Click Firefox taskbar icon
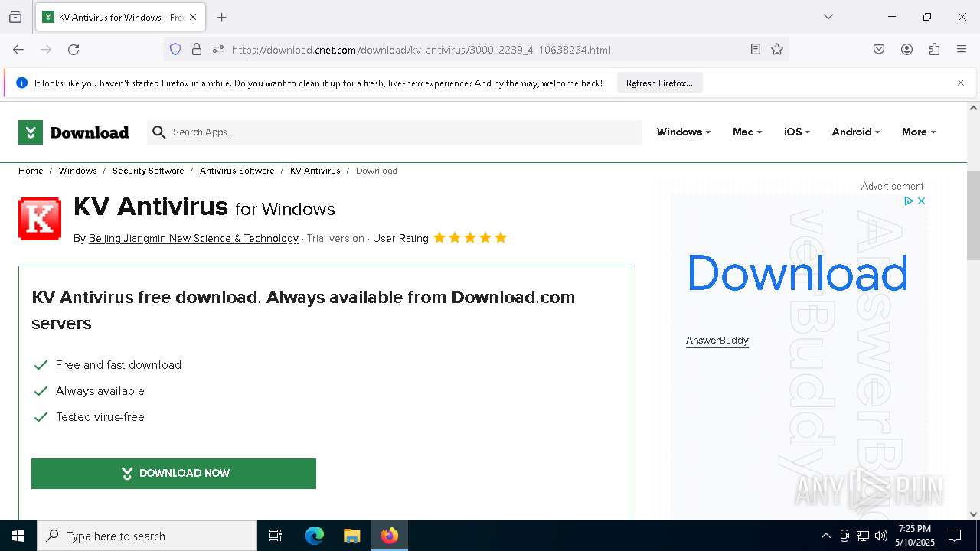The width and height of the screenshot is (980, 551). pyautogui.click(x=389, y=536)
